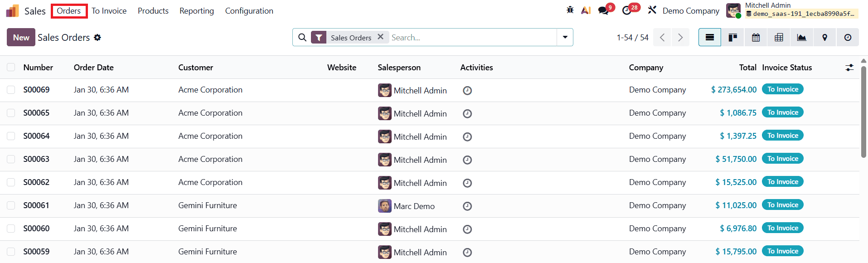Screen dimensions: 868x263
Task: Go to next page of records
Action: [680, 37]
